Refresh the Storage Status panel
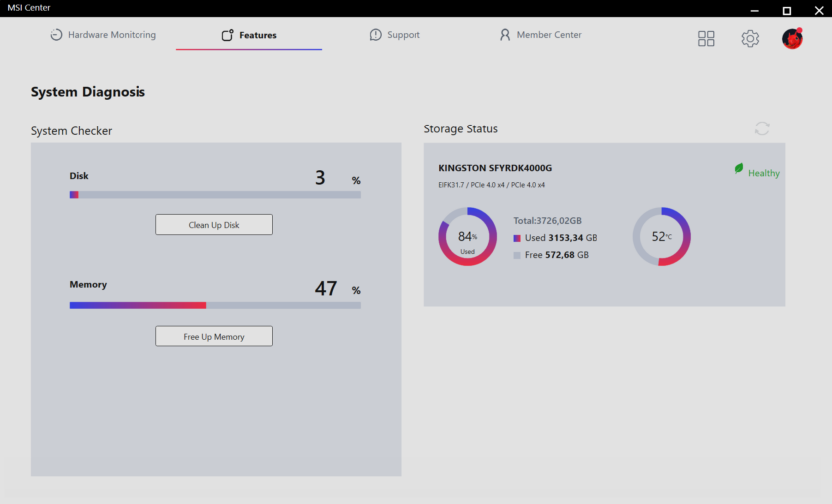Screen dimensions: 832x504 click(762, 128)
